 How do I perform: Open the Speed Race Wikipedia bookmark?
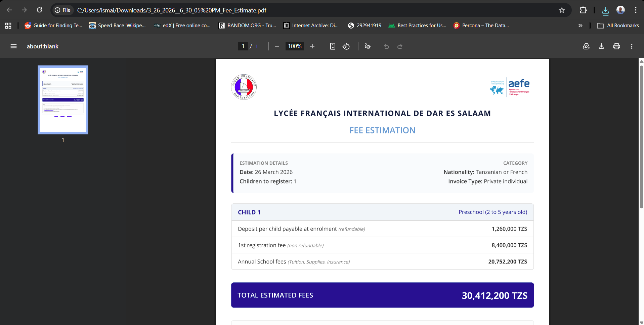pos(117,26)
